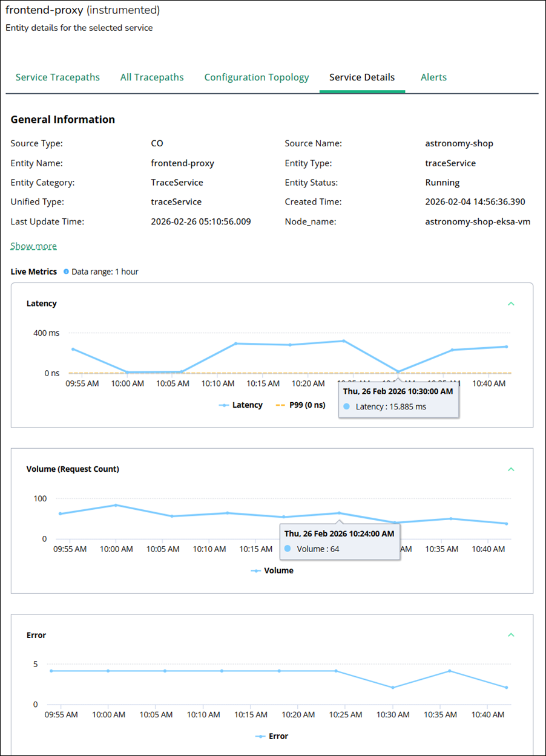Click the 10:00 AM volume peak point
This screenshot has width=546, height=756.
[116, 505]
